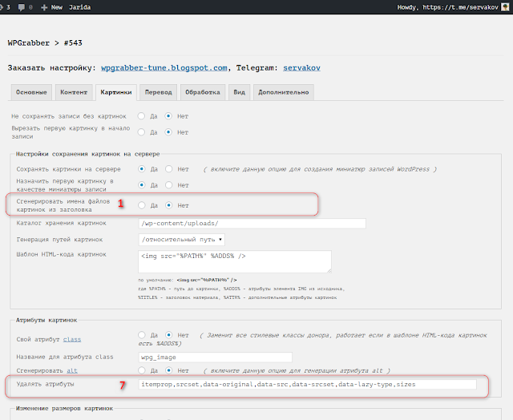The image size is (513, 420).
Task: Select Нет for Назначить первую картинку миниатюрой
Action: coord(169,185)
